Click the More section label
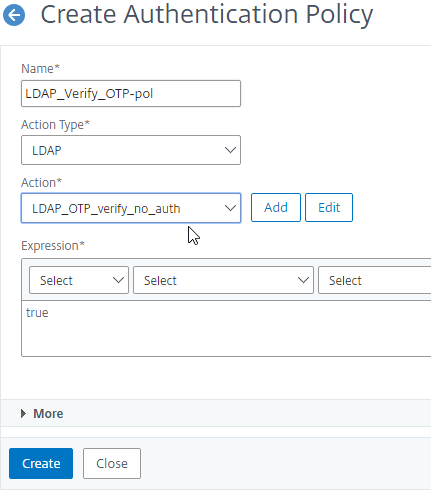 pyautogui.click(x=48, y=414)
